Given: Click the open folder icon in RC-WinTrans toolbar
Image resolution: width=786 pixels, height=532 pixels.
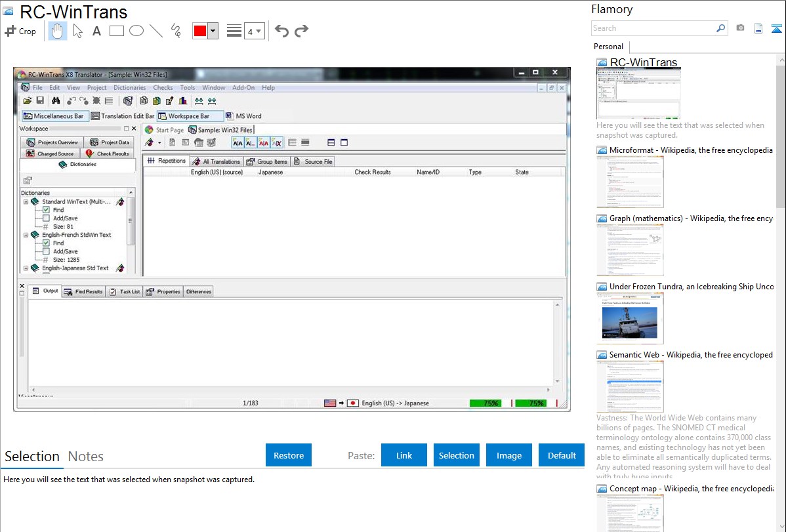Looking at the screenshot, I should coord(28,101).
